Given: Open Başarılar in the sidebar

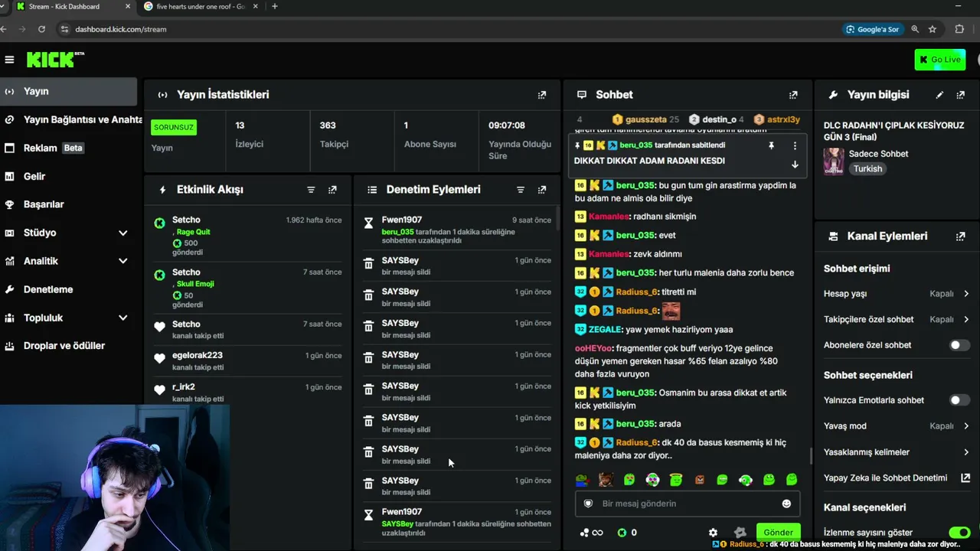Looking at the screenshot, I should [x=69, y=204].
